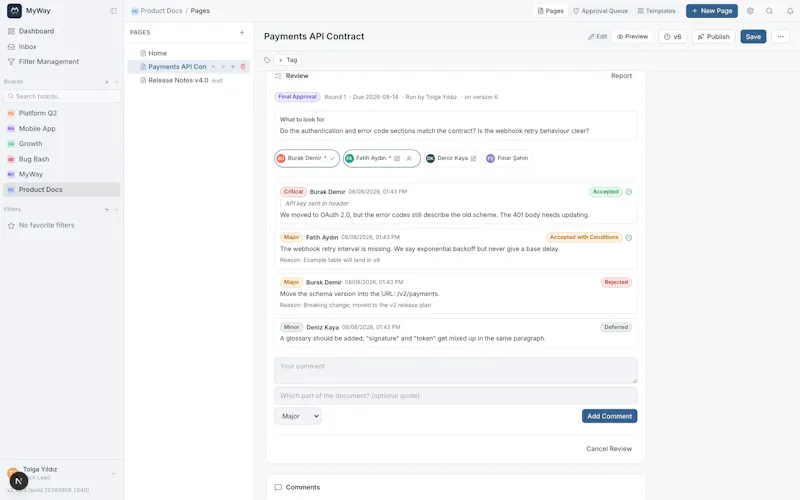Click the tag icon beside Tag

click(x=267, y=60)
